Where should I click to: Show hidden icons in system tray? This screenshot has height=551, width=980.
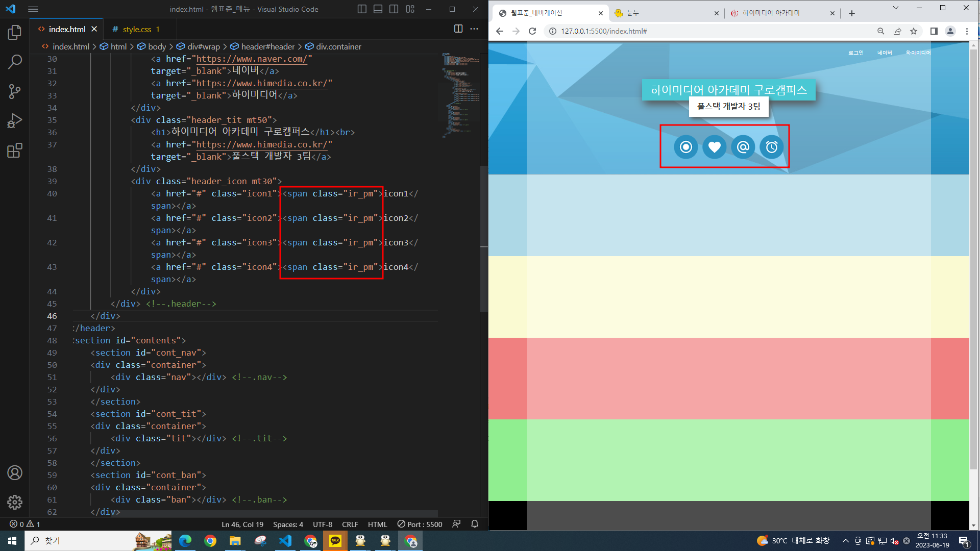(x=845, y=541)
